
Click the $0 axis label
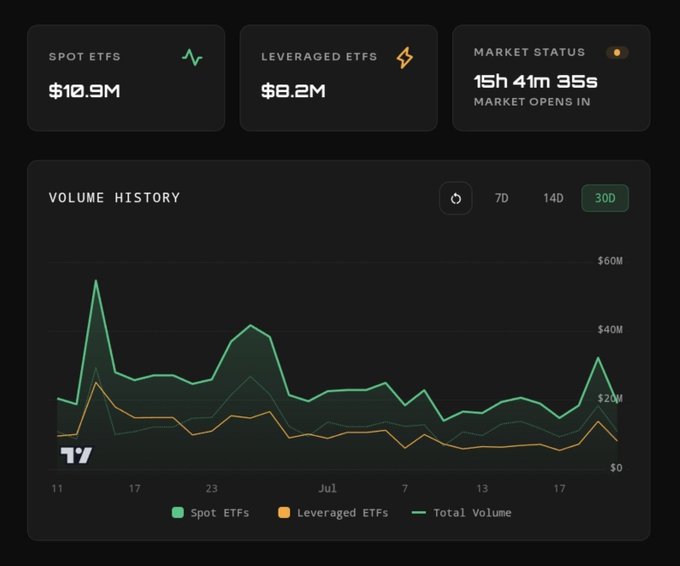(616, 468)
